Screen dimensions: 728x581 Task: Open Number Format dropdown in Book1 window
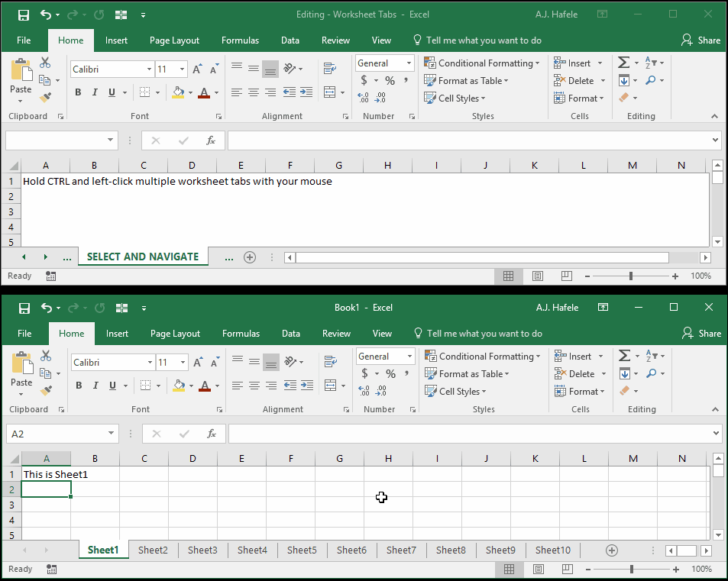click(x=409, y=357)
